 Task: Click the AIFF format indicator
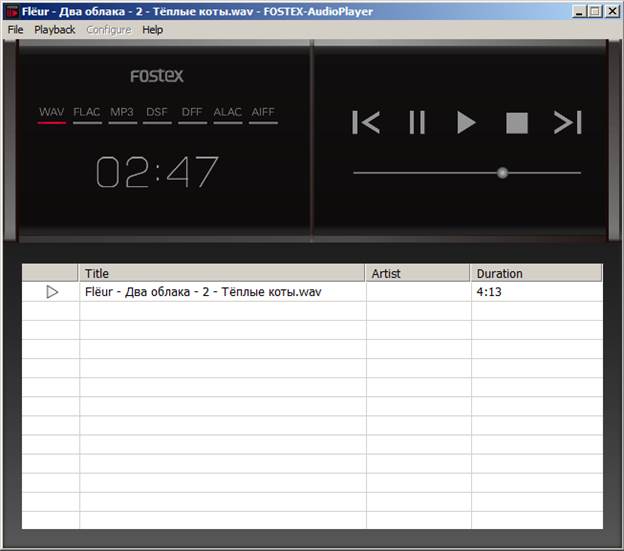pyautogui.click(x=263, y=114)
